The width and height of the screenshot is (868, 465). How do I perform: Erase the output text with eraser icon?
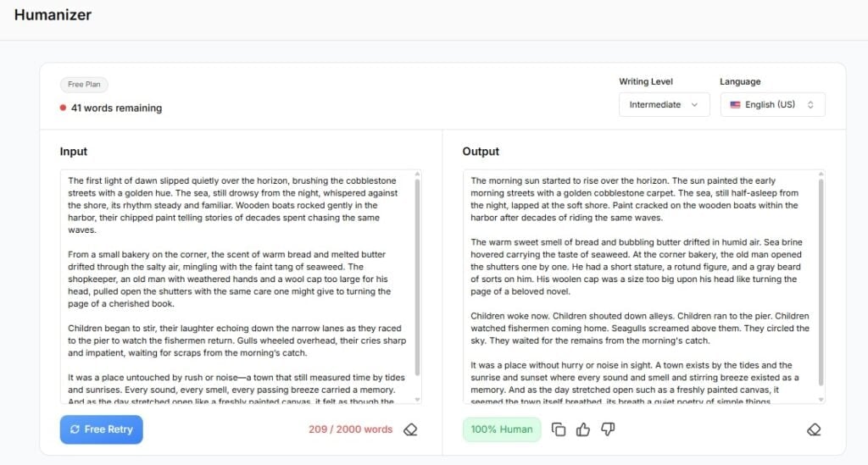[x=814, y=429]
